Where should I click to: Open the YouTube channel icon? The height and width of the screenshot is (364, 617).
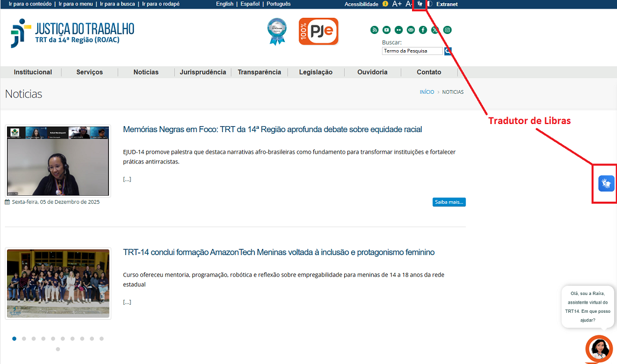387,30
